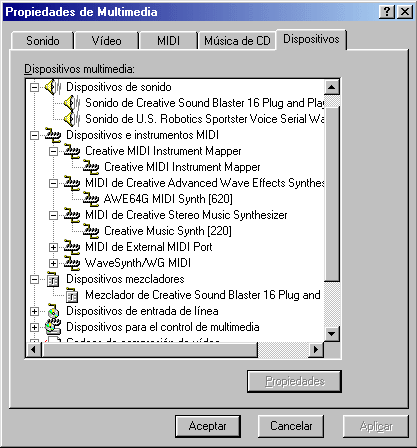Click the CD icon of Dispositivos de entrada de línea

(x=53, y=311)
